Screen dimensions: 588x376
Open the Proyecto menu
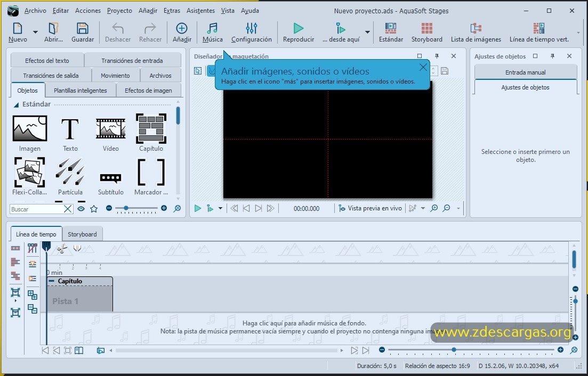(119, 11)
